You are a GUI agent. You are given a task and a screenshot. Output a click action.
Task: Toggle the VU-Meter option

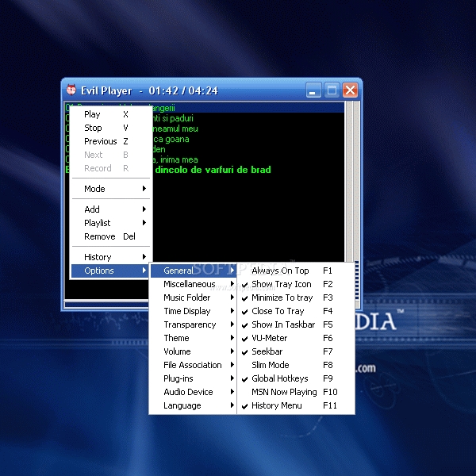pos(296,338)
